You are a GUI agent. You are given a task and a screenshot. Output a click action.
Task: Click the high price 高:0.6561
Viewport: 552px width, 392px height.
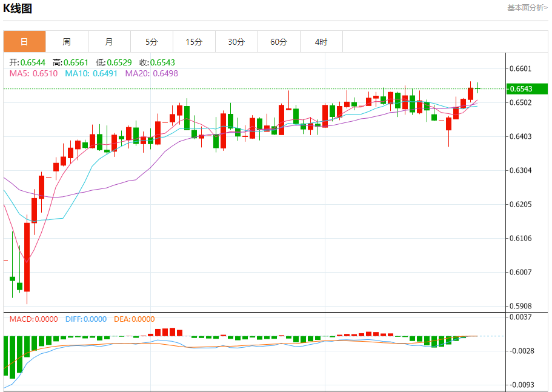pyautogui.click(x=70, y=62)
